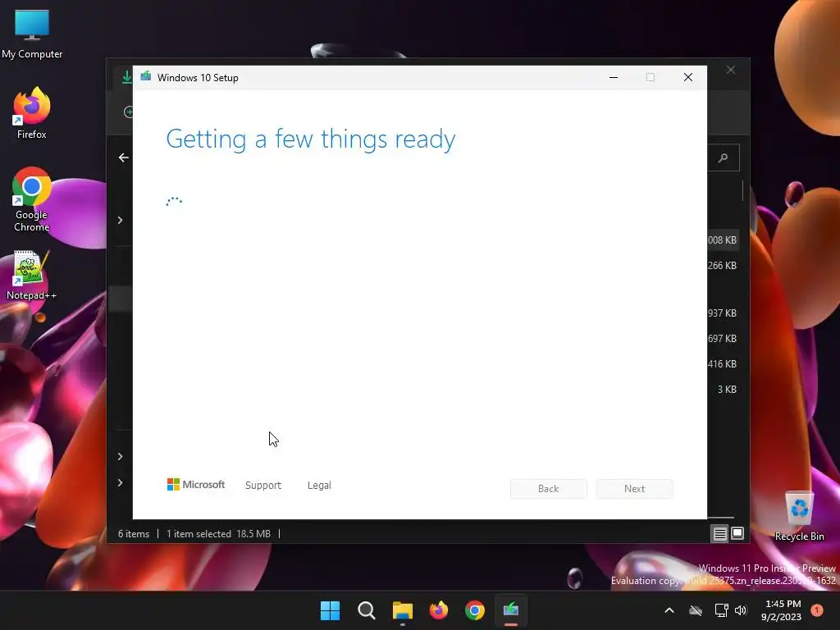Image resolution: width=840 pixels, height=630 pixels.
Task: Open the Legal link in setup
Action: point(319,486)
